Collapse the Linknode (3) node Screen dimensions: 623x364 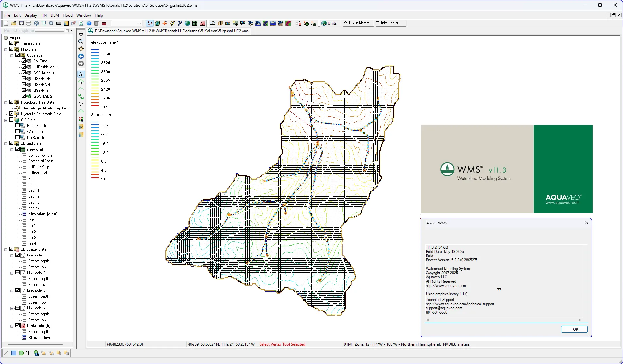pos(12,290)
